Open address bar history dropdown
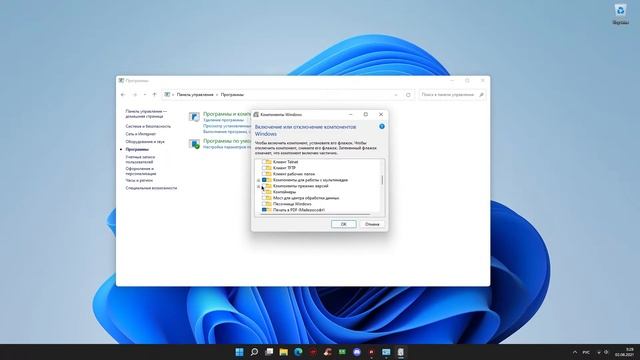Image resolution: width=640 pixels, height=360 pixels. pos(396,95)
